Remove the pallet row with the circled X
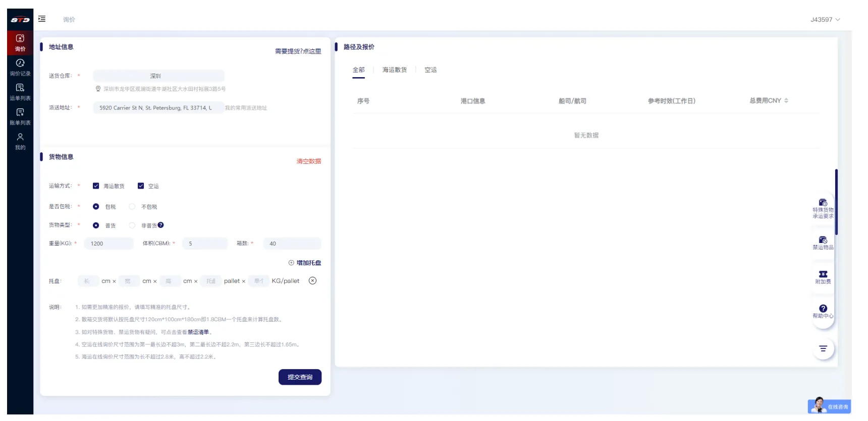This screenshot has width=868, height=421. pyautogui.click(x=312, y=281)
